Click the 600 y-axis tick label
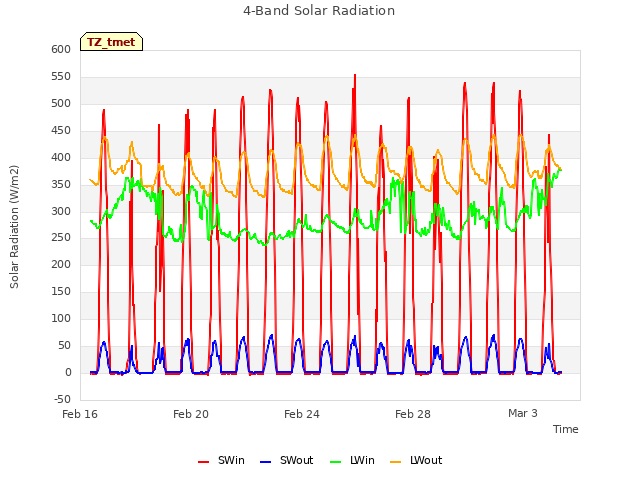The height and width of the screenshot is (480, 640). (61, 49)
